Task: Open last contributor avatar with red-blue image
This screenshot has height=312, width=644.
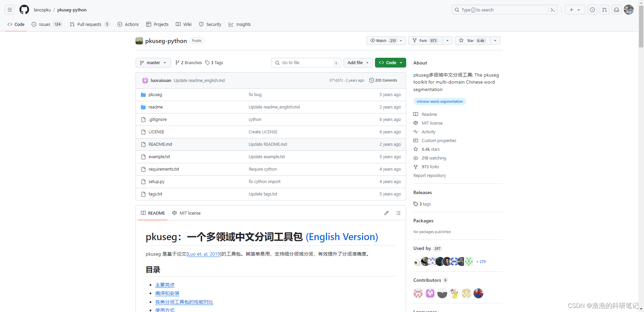Action: pos(478,293)
